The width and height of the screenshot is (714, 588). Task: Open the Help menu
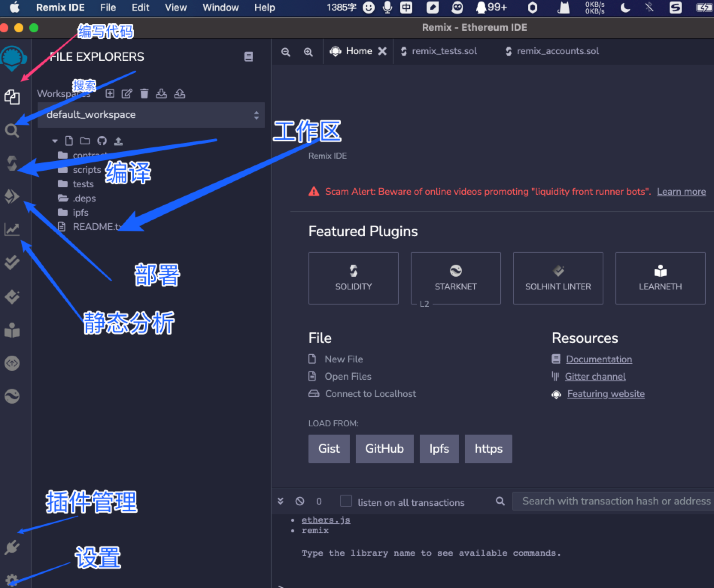click(264, 8)
